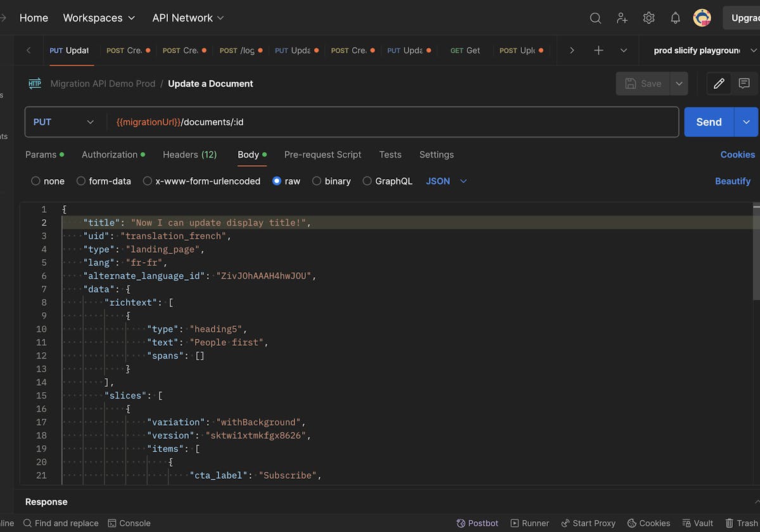Open the Vault
The height and width of the screenshot is (532, 760).
[x=697, y=523]
